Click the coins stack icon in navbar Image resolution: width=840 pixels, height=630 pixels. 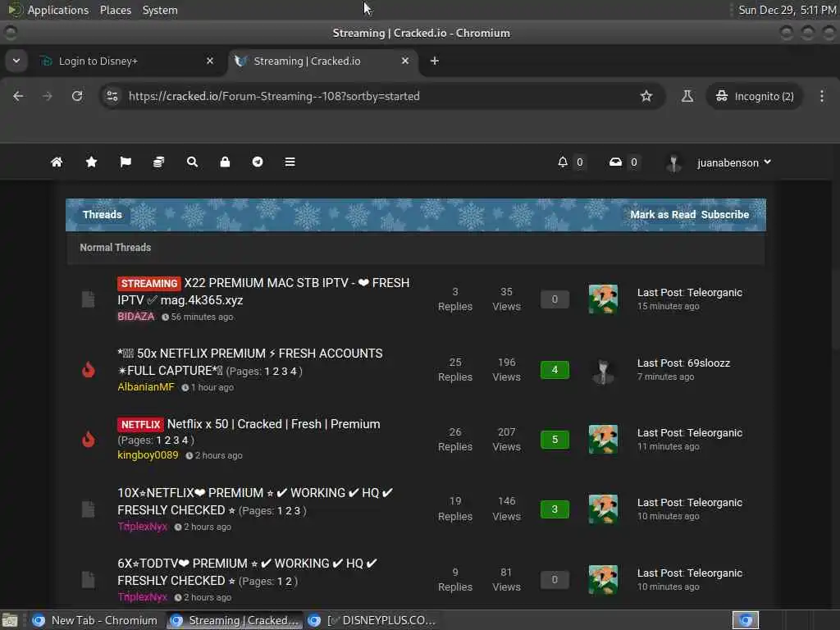coord(158,162)
